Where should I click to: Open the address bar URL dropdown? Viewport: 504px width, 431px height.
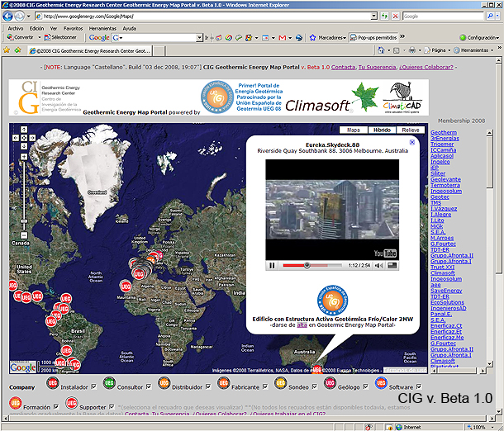(x=373, y=16)
